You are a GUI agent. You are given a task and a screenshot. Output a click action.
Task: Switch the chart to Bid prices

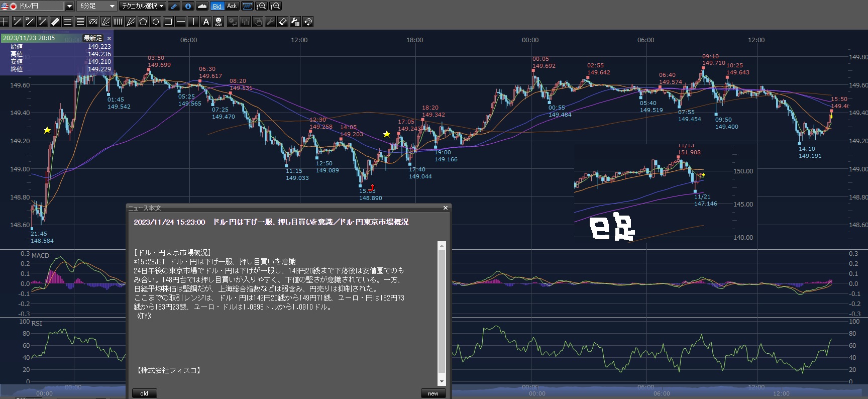click(x=217, y=6)
